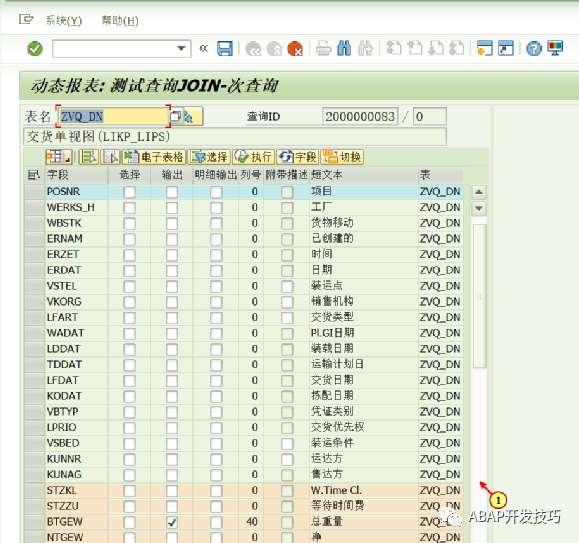Viewport: 579px width, 543px height.
Task: Click the Last Page icon
Action: [x=457, y=48]
